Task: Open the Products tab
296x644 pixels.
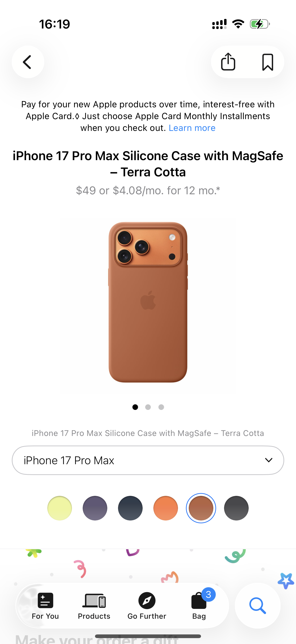Action: [94, 605]
